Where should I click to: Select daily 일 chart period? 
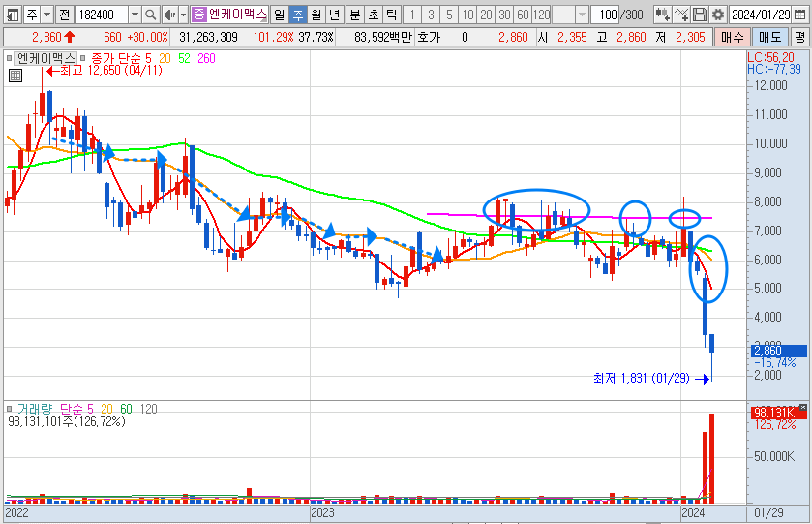279,15
